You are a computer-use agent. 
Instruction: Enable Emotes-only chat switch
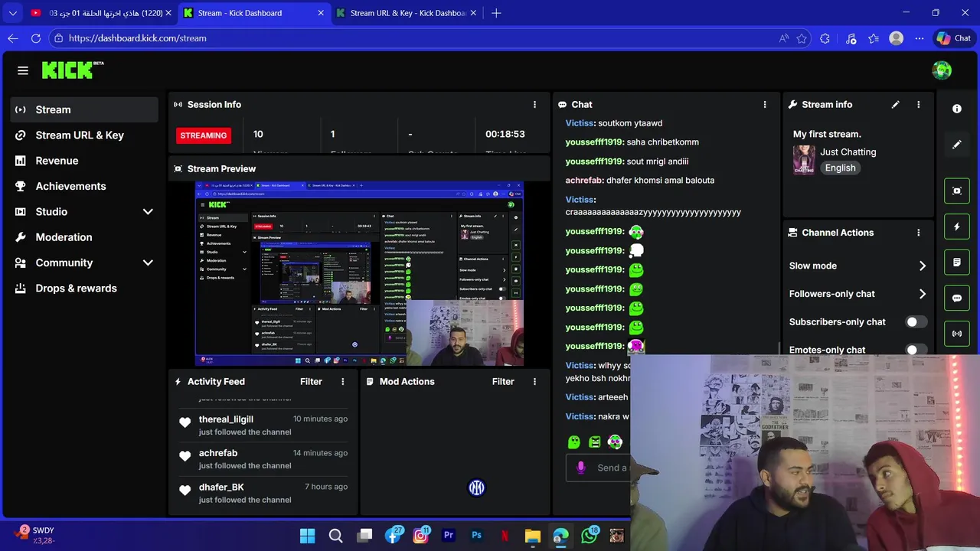click(916, 350)
